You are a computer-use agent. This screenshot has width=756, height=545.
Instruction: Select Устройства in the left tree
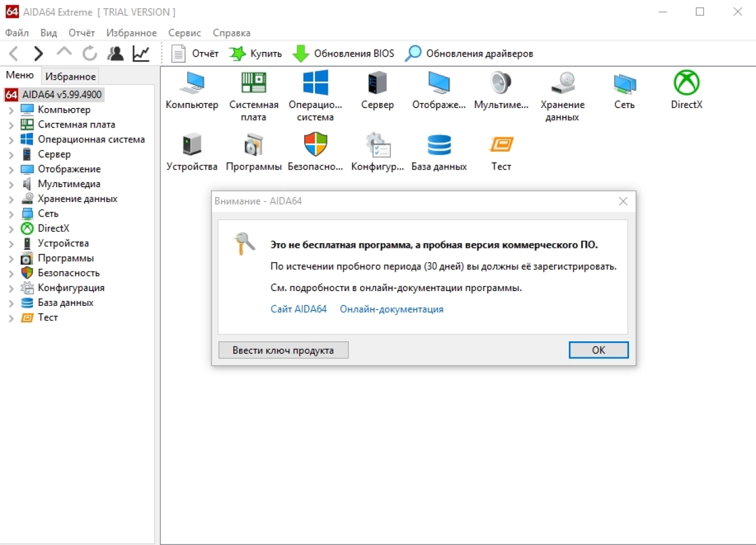tap(63, 243)
